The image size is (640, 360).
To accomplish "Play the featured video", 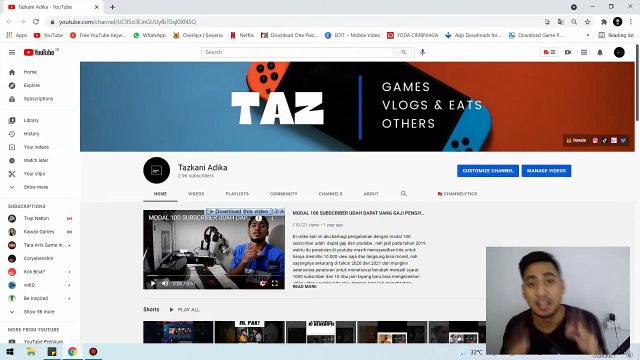I will point(153,283).
